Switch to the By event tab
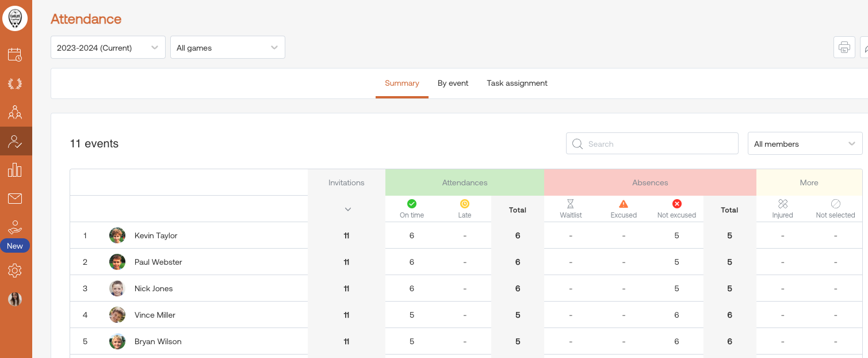The image size is (868, 358). (453, 83)
